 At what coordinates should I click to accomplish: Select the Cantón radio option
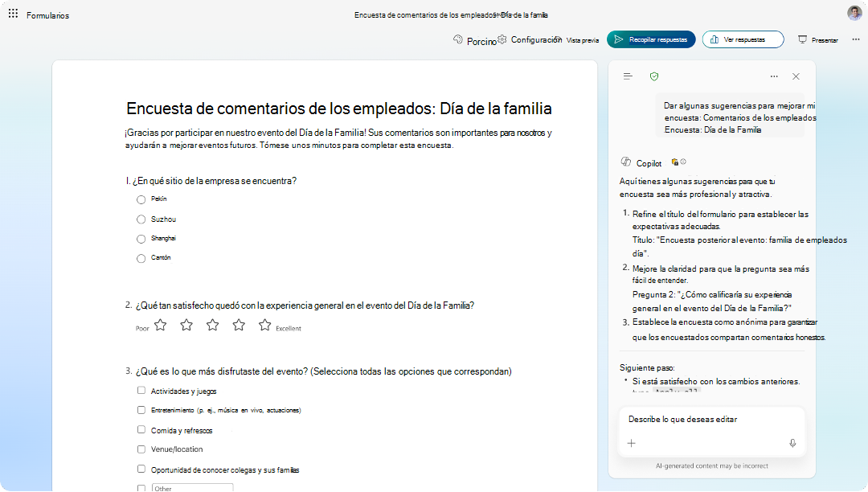pyautogui.click(x=141, y=258)
